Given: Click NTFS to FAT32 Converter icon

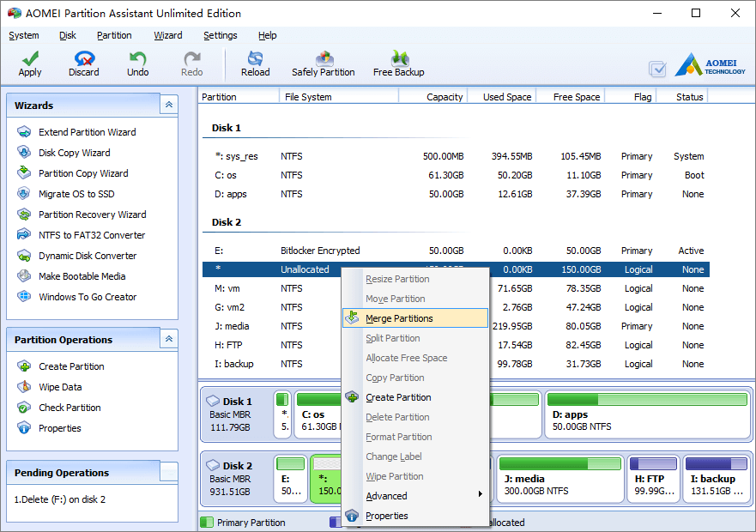Looking at the screenshot, I should tap(24, 235).
